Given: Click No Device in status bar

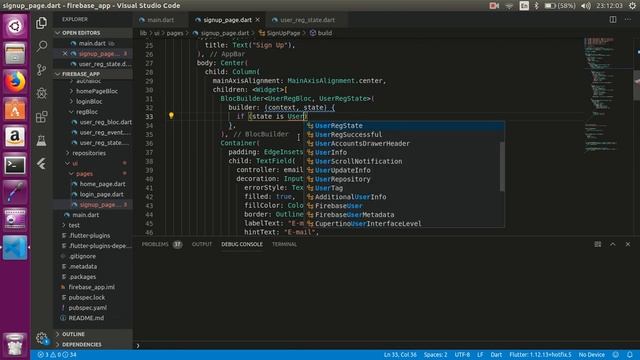Looking at the screenshot, I should [591, 355].
